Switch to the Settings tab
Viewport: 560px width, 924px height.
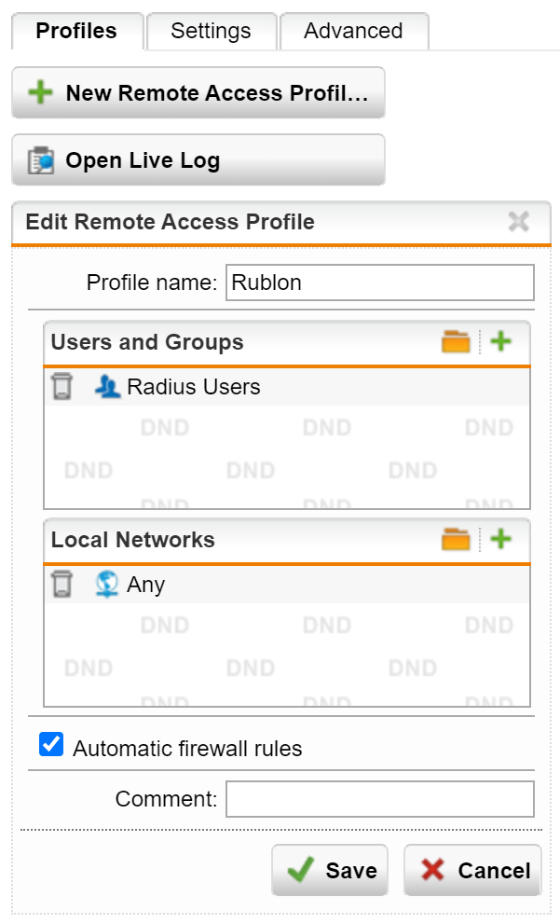click(211, 31)
